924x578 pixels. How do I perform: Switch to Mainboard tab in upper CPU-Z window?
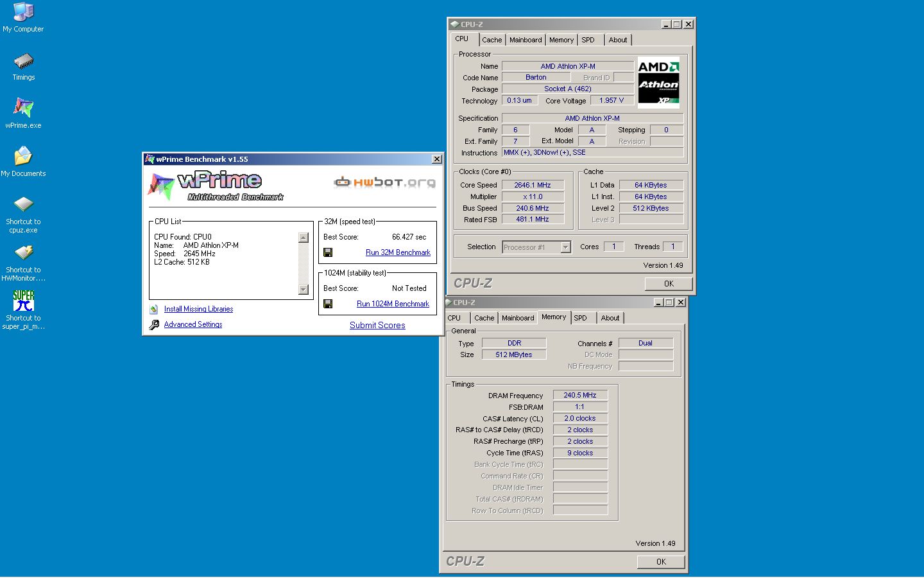(526, 40)
